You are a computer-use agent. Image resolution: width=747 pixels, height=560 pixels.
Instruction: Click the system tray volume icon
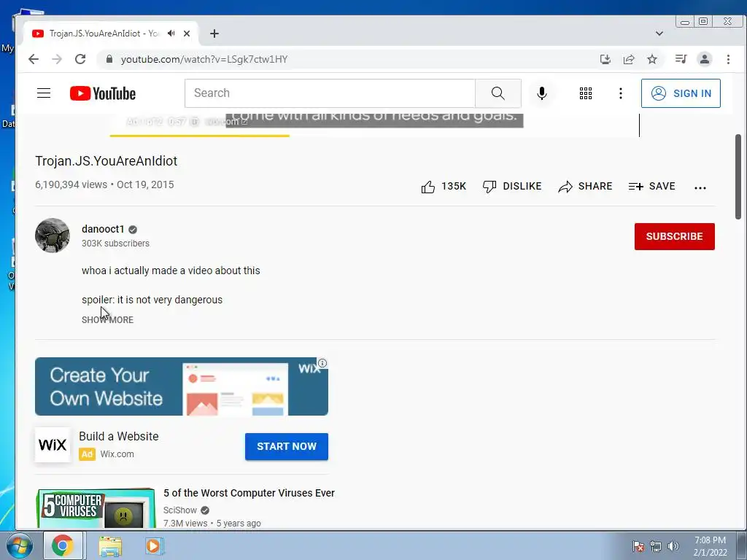point(673,546)
